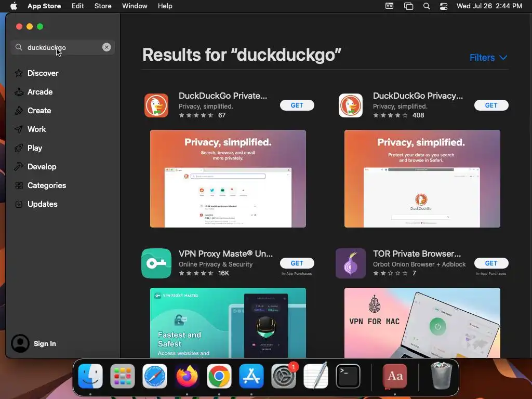The image size is (532, 399).
Task: Open Launchpad from the Dock
Action: coord(123,376)
